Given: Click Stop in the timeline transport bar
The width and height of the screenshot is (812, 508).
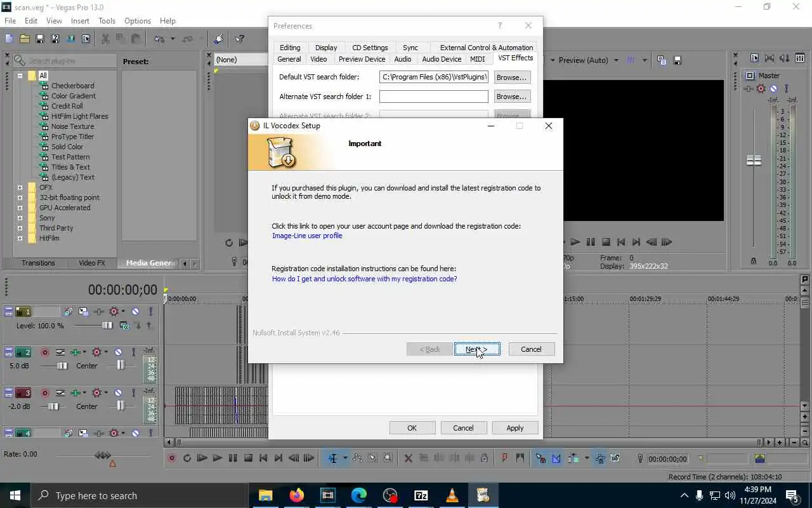Looking at the screenshot, I should (x=248, y=458).
